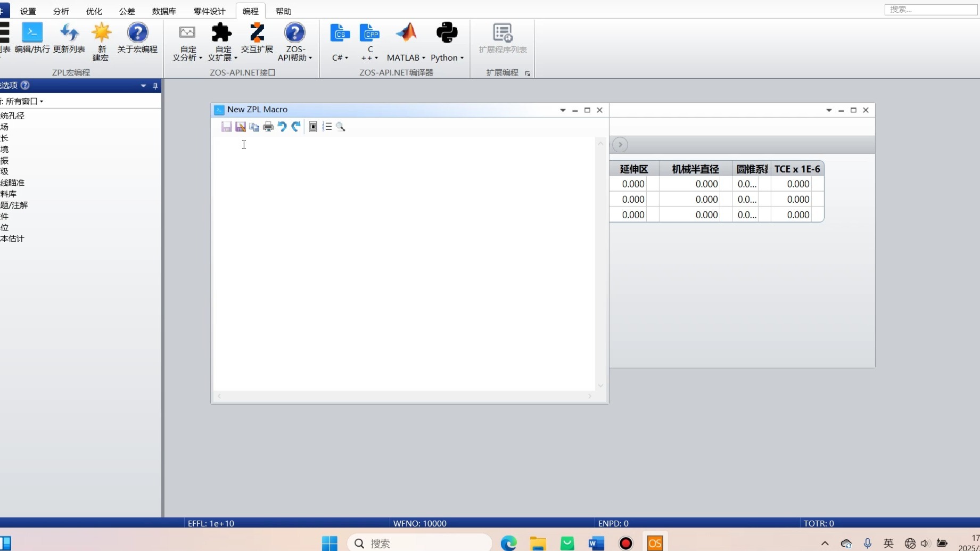Save the macro in New ZPL Macro
Viewport: 980px width, 551px height.
coord(226,127)
